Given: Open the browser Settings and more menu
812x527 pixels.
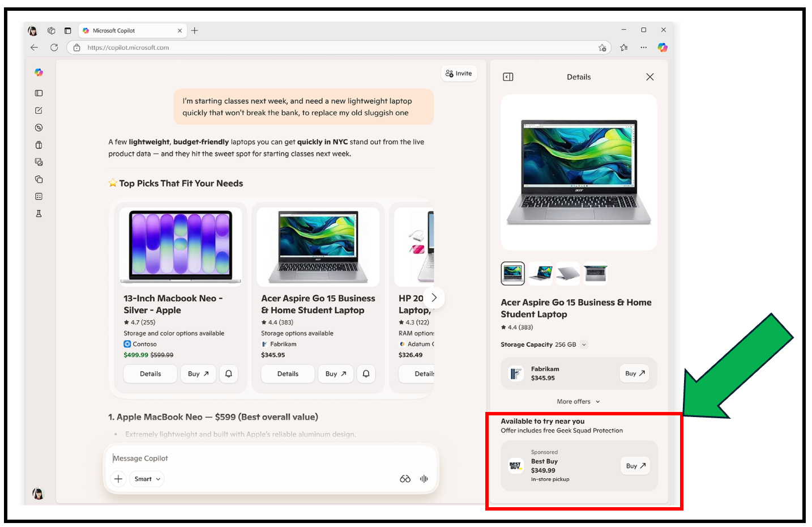Looking at the screenshot, I should [643, 48].
